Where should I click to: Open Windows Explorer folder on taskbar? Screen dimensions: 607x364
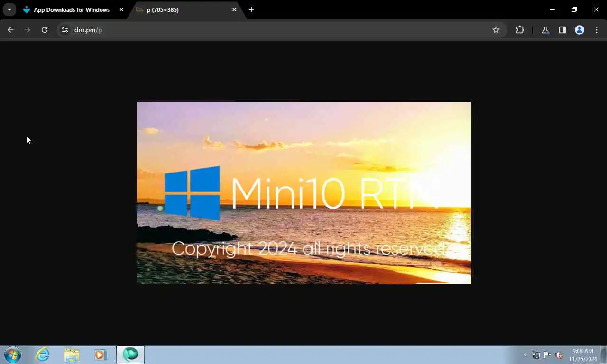pyautogui.click(x=72, y=355)
